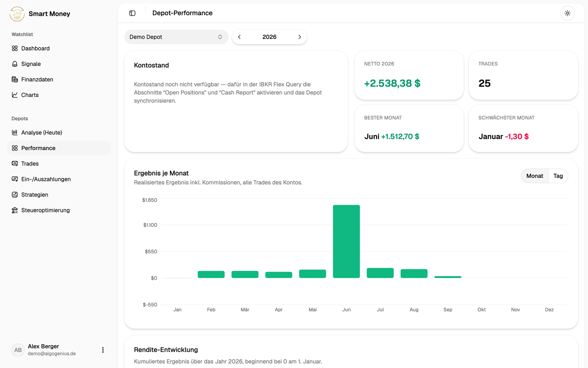Open Analyse (Heute) page
588x368 pixels.
[x=59, y=132]
